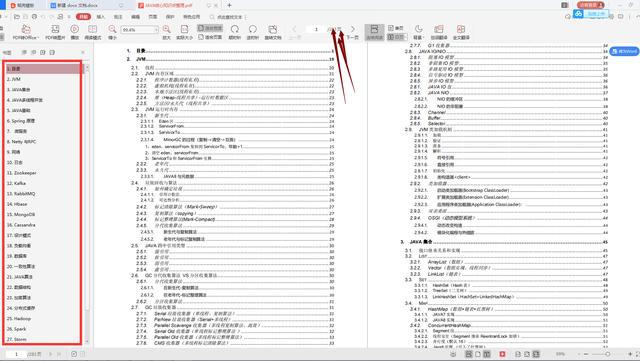Close the bookmark side panel
The image size is (640, 361).
pos(83,52)
